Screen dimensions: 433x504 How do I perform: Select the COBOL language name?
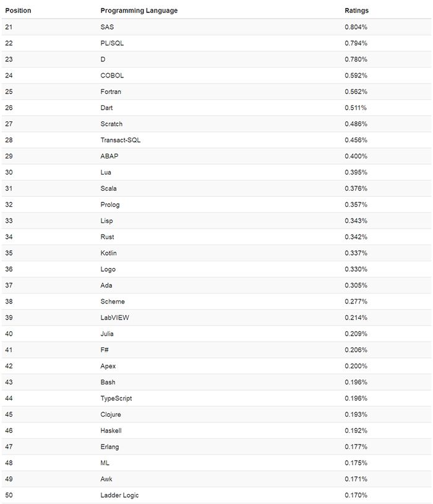(x=112, y=76)
